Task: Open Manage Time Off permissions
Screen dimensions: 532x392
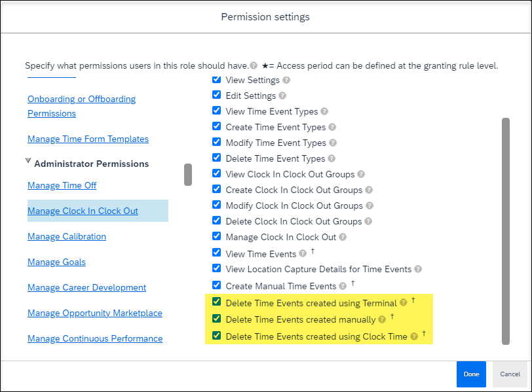Action: pyautogui.click(x=62, y=185)
